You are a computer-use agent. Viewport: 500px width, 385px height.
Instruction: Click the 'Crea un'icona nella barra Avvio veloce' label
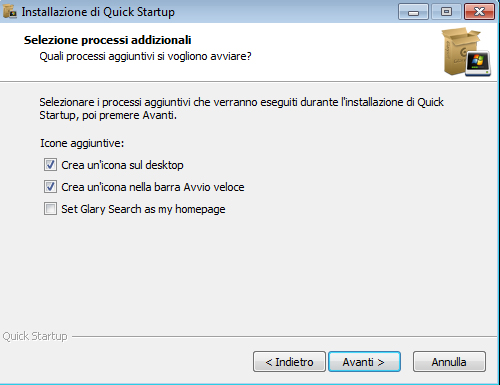(153, 187)
